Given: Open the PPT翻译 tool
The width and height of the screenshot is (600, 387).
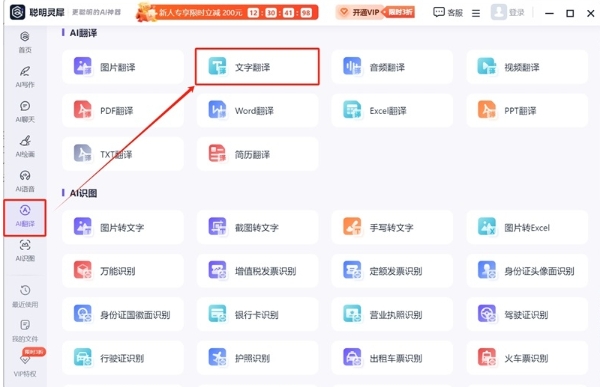Looking at the screenshot, I should point(527,111).
